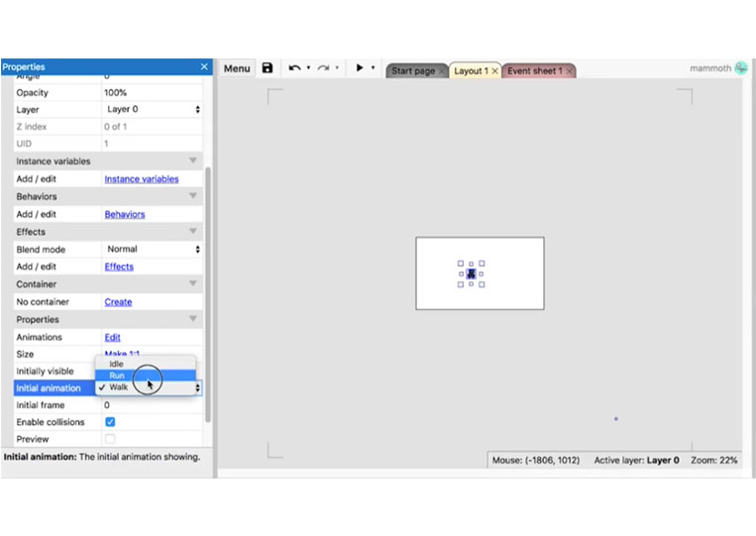Choose Run in the animation dropdown
Image resolution: width=756 pixels, height=536 pixels.
click(146, 375)
